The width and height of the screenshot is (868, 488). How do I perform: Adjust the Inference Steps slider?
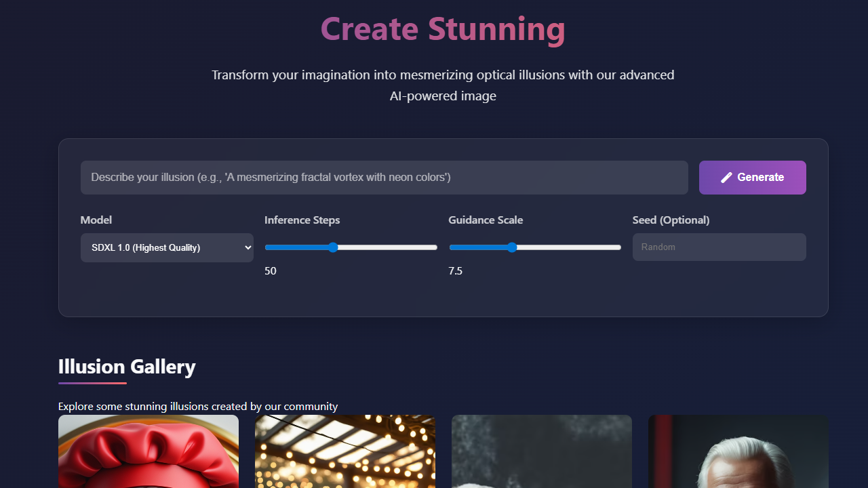point(351,247)
